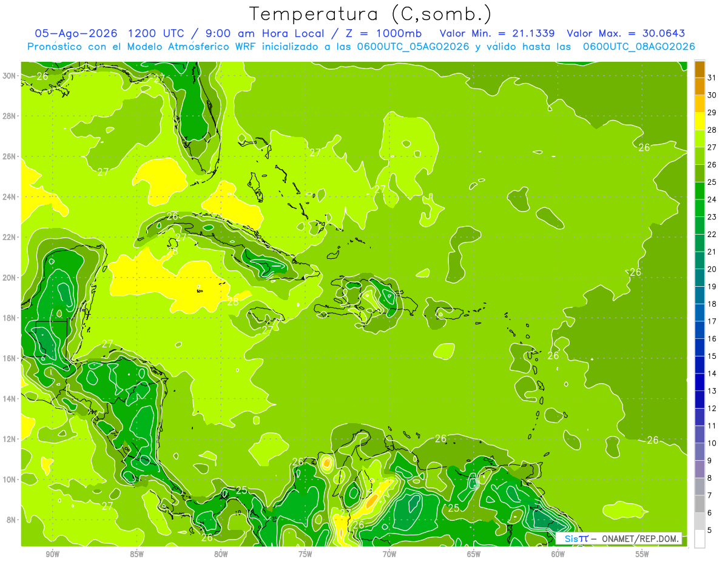Image resolution: width=728 pixels, height=562 pixels.
Task: Click the '28' colorbar scale label
Action: point(712,130)
